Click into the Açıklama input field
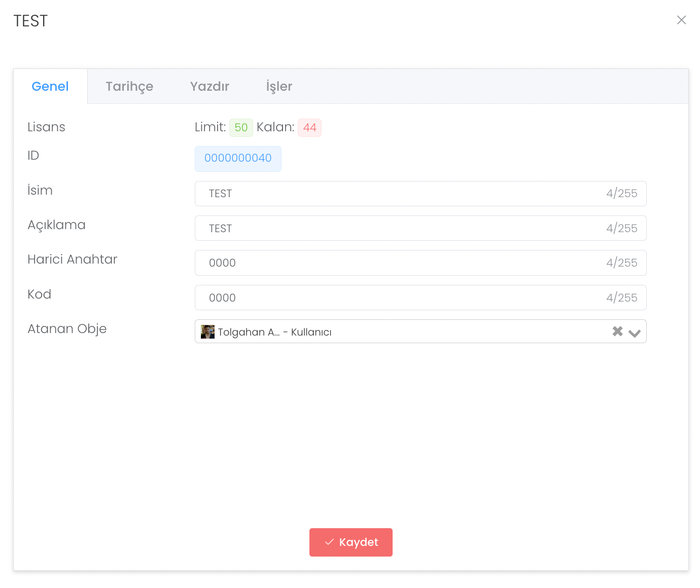The height and width of the screenshot is (588, 700). tap(401, 228)
